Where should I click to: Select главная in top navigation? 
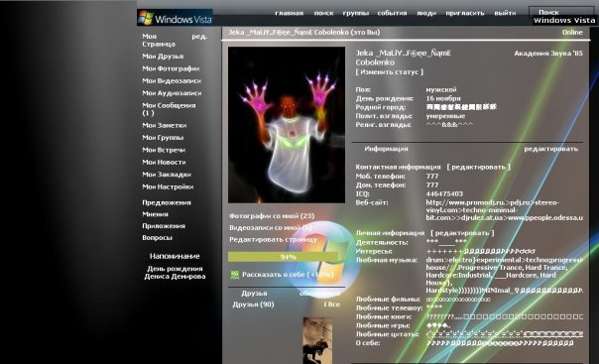pyautogui.click(x=290, y=13)
